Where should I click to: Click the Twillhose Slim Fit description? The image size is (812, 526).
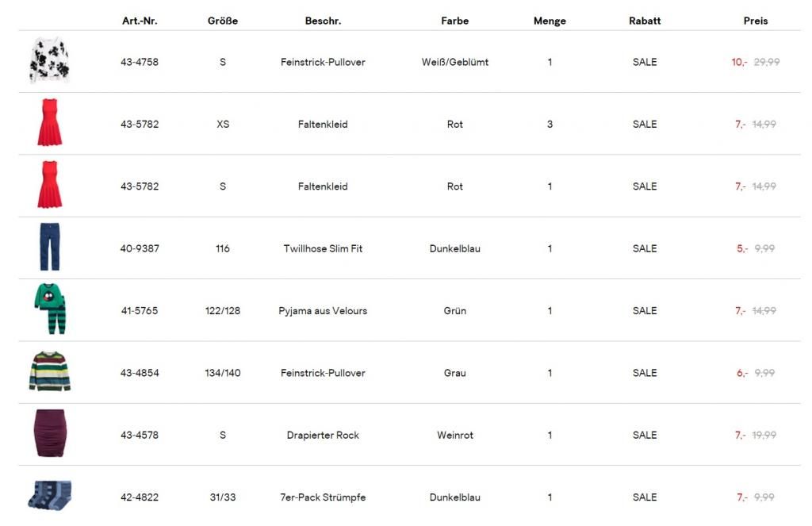(x=323, y=248)
